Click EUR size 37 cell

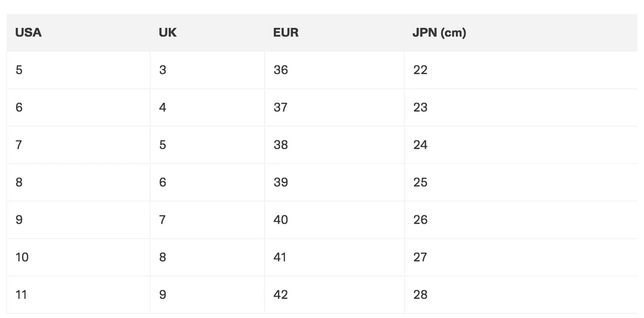point(280,107)
